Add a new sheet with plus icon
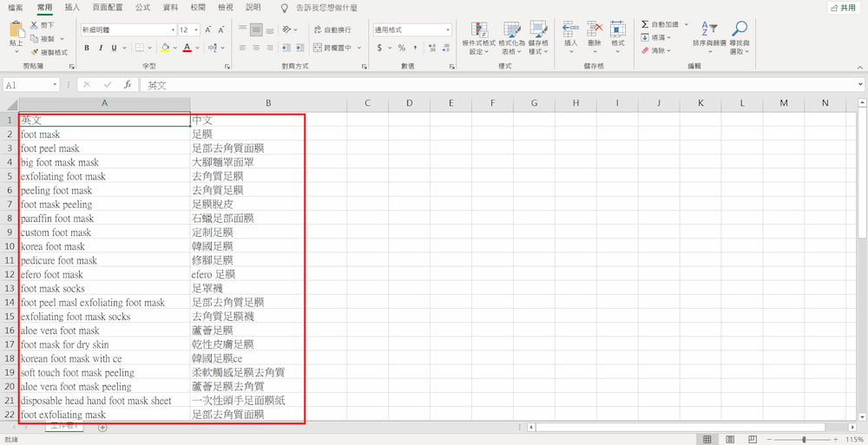 102,428
